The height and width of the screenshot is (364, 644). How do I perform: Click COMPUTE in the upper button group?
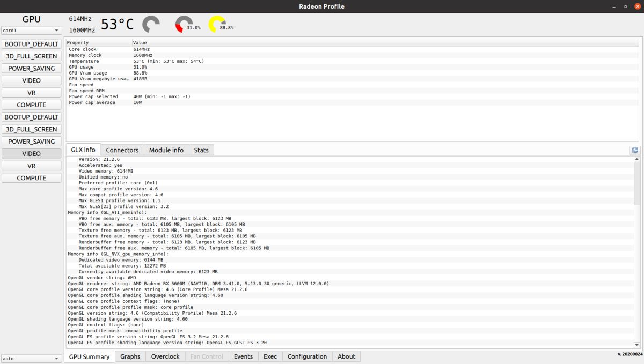tap(31, 105)
